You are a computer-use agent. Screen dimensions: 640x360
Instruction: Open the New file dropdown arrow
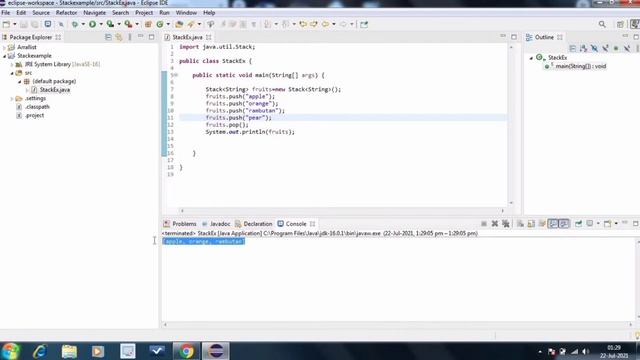click(x=14, y=24)
